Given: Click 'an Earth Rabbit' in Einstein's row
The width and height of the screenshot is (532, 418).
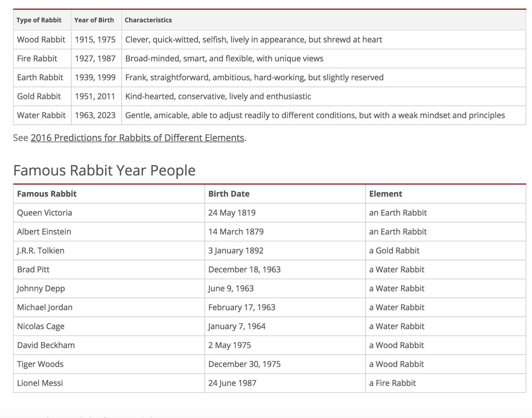Looking at the screenshot, I should click(398, 232).
